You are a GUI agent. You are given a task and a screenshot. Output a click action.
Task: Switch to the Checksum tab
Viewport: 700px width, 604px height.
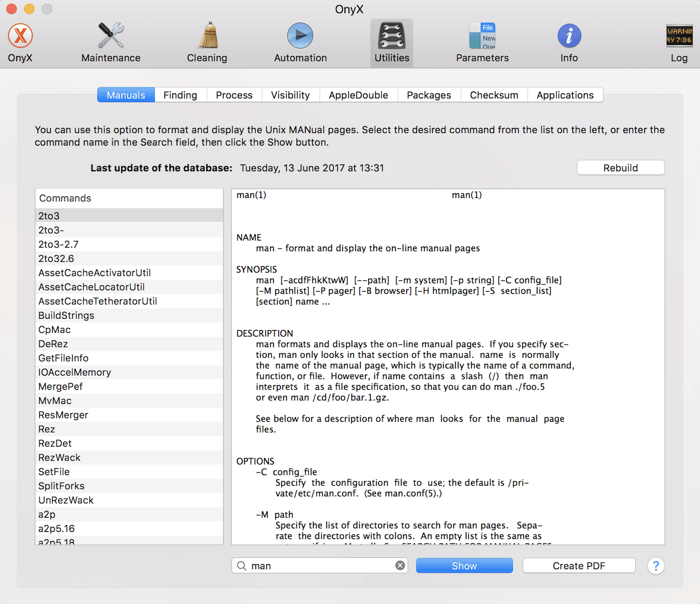[494, 95]
